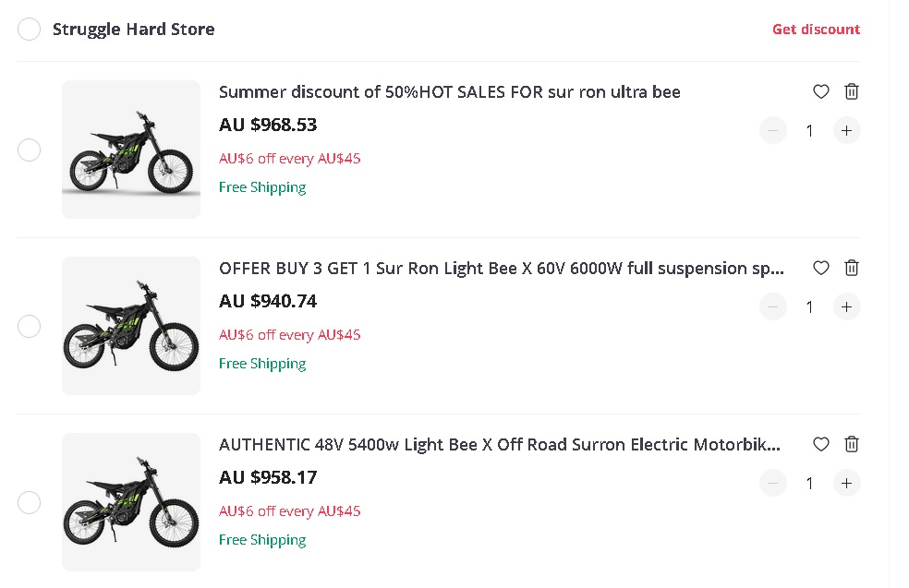Select the Struggle Hard Store checkbox
This screenshot has height=588, width=909.
tap(29, 29)
